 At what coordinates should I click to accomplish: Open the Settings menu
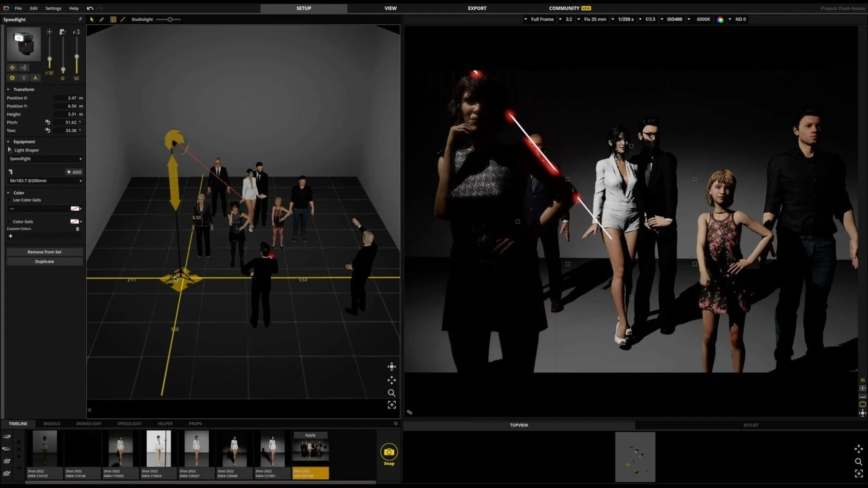[x=53, y=8]
